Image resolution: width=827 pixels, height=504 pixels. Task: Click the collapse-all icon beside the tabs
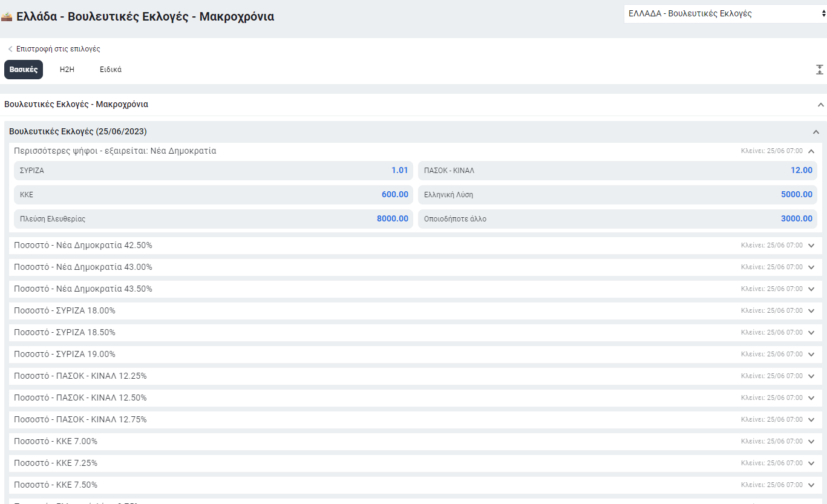pos(820,70)
